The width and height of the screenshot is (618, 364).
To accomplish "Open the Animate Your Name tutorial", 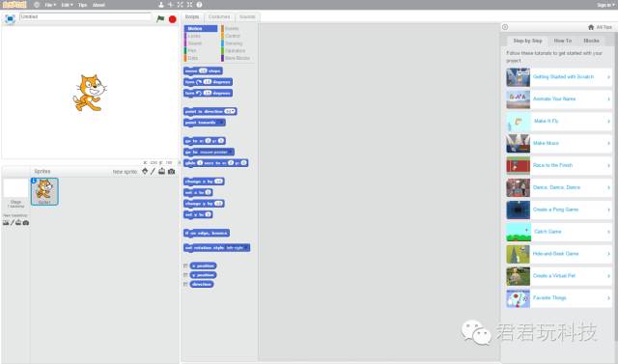I will (x=558, y=98).
